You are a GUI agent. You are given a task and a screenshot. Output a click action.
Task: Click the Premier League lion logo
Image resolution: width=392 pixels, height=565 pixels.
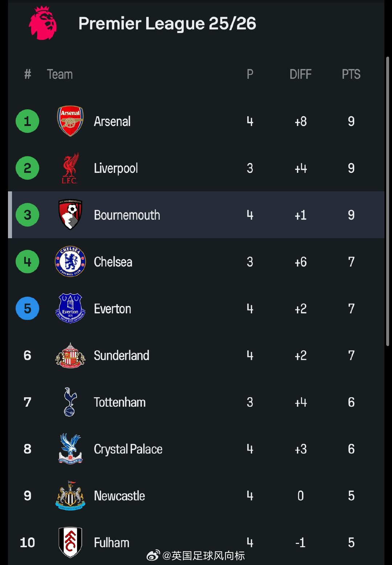click(43, 23)
